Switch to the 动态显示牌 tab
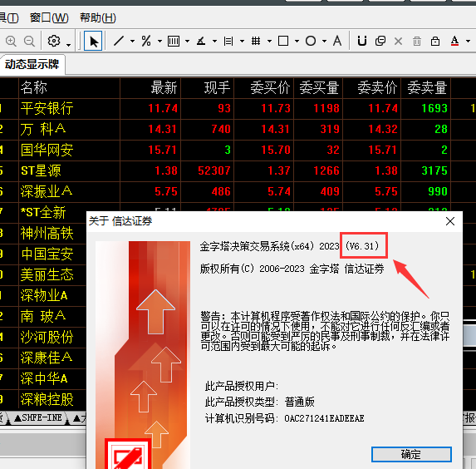 pyautogui.click(x=32, y=64)
